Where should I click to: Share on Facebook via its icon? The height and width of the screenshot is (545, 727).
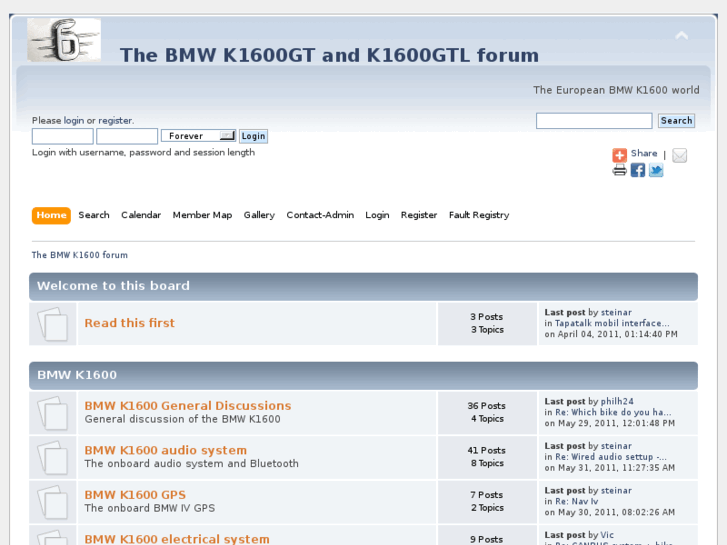click(x=638, y=170)
